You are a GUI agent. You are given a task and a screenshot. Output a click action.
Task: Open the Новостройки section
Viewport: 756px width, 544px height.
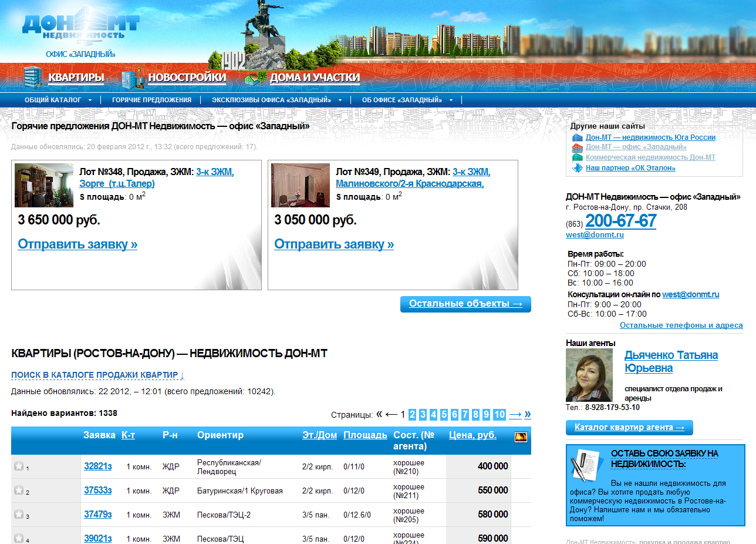point(187,77)
